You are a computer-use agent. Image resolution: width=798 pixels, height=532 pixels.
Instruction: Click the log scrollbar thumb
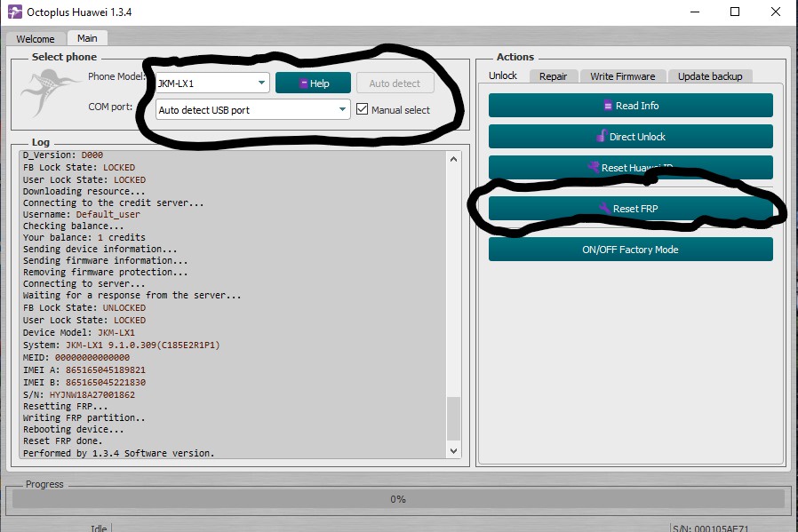pos(453,418)
